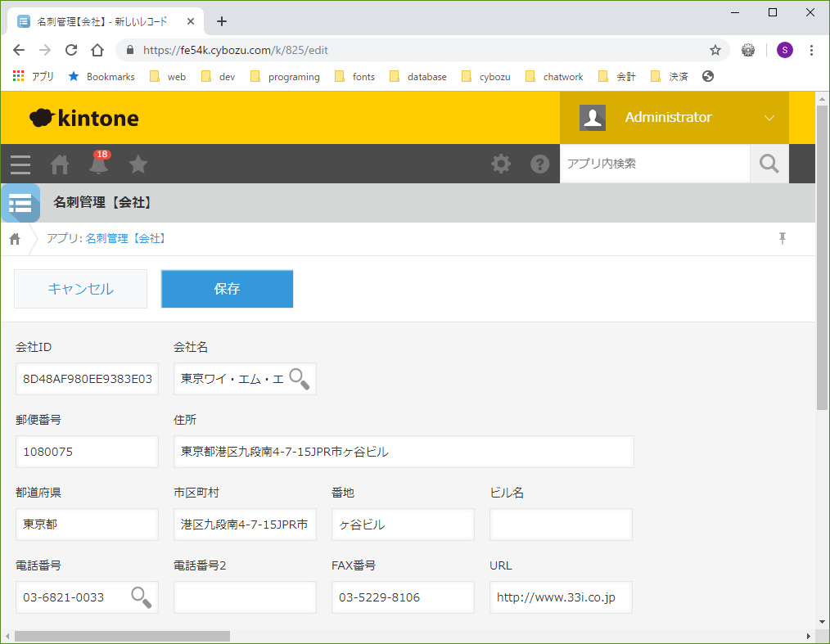Viewport: 830px width, 644px height.
Task: Open the Chrome profile avatar S
Action: pyautogui.click(x=784, y=50)
